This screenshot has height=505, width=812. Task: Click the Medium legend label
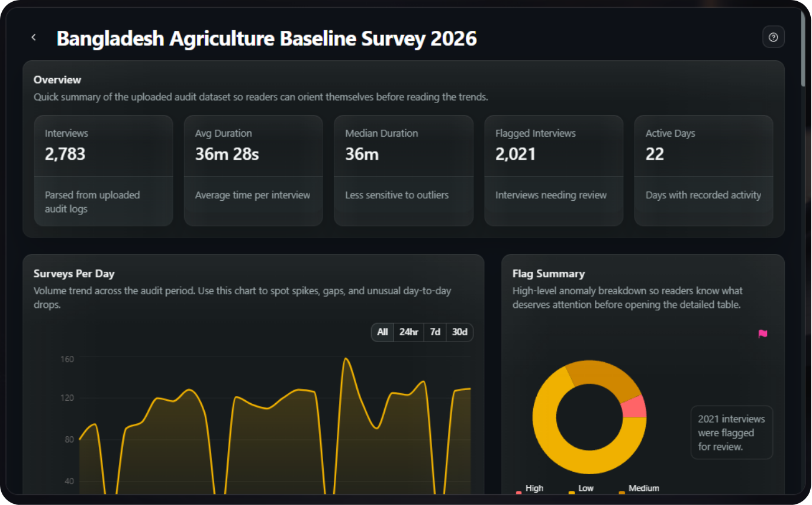point(644,488)
